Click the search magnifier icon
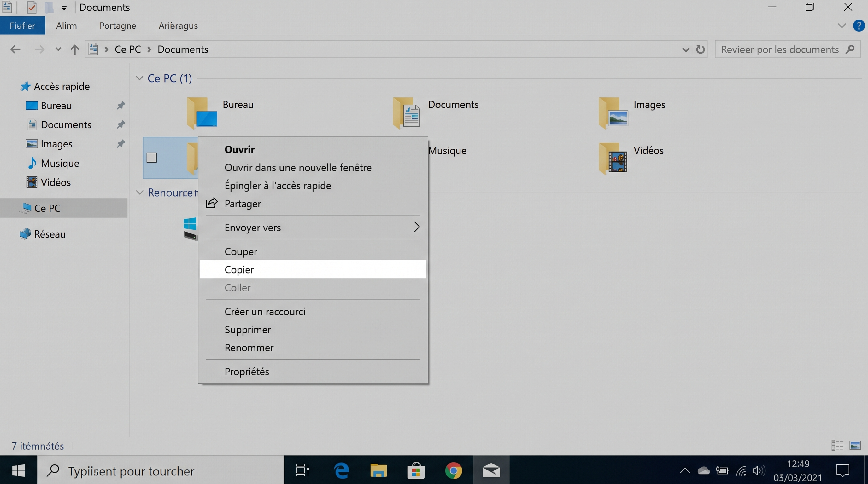 pyautogui.click(x=850, y=49)
